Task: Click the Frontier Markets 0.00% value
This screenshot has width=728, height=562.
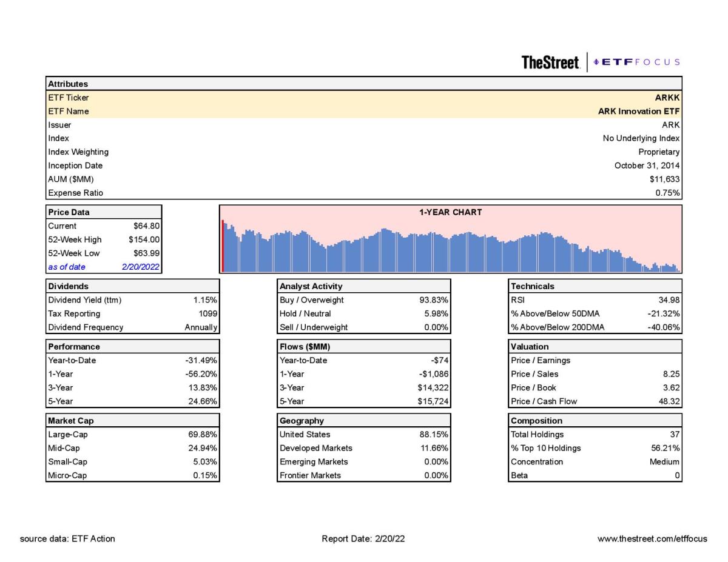Action: [437, 475]
